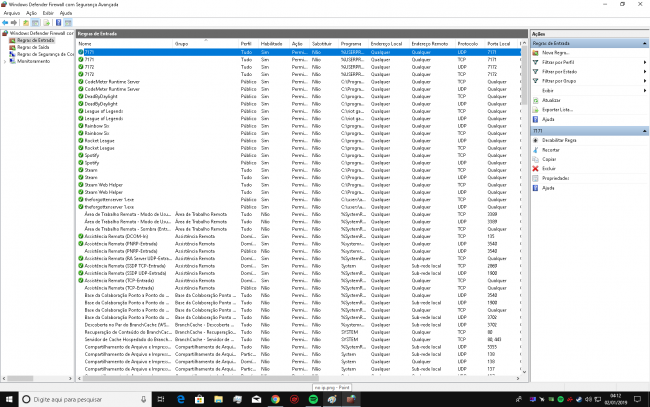Open the Ajuda menu in the menu bar
650x407 pixels.
coord(66,13)
